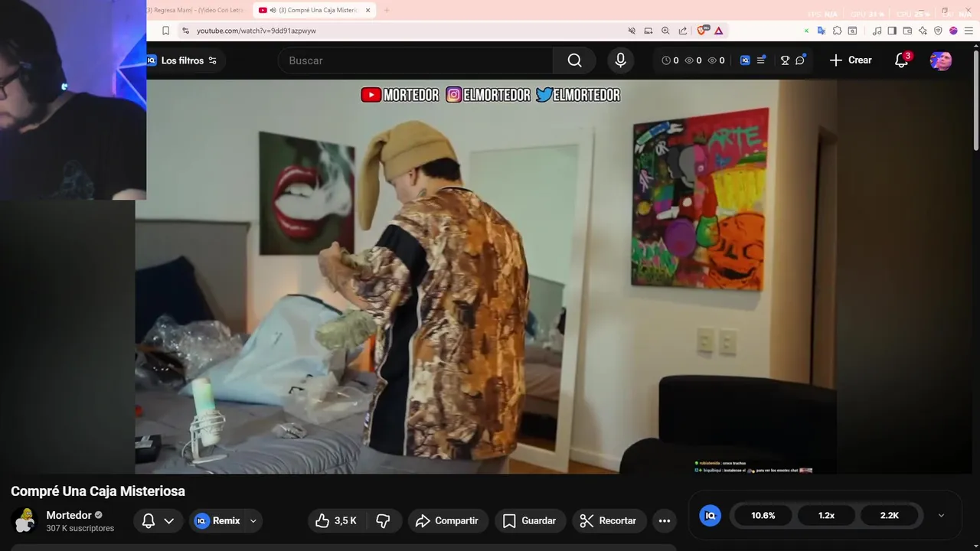Screen dimensions: 980x551
Task: Click the 2.2K vidIQ stat pill
Action: point(889,515)
